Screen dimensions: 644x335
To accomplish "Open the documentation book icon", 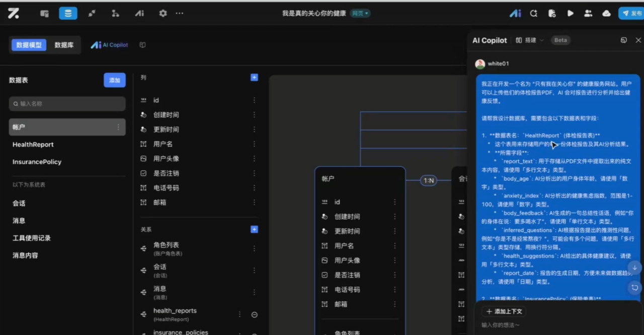I will (x=142, y=45).
